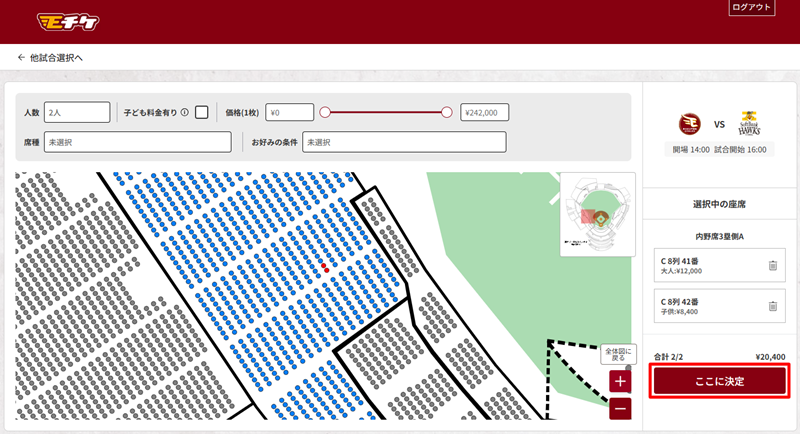Click the info icon beside 子ども料金有り

tap(185, 113)
